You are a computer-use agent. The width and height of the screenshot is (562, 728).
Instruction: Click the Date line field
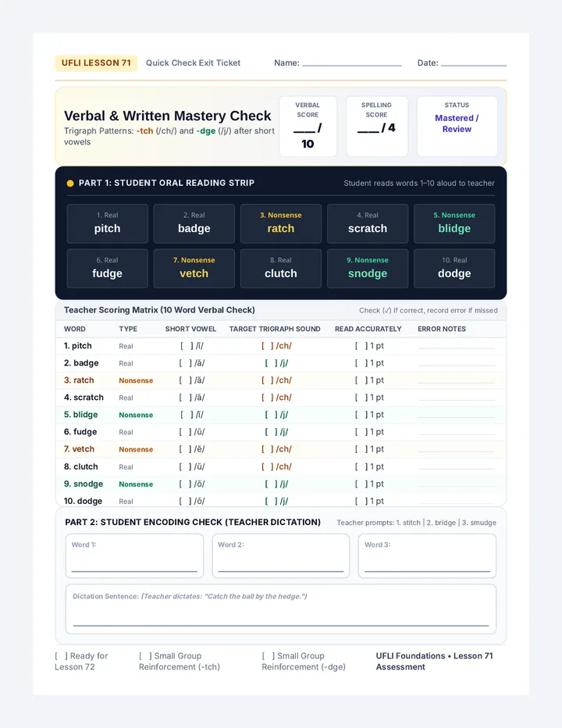click(474, 62)
